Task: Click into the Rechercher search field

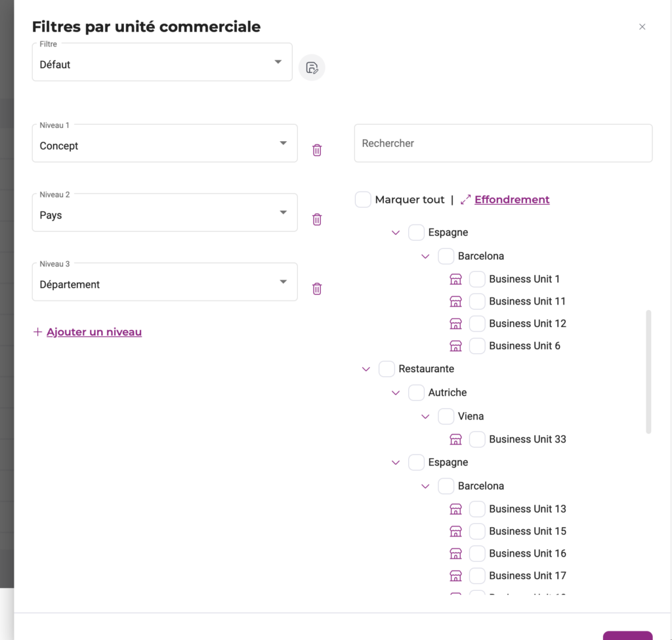Action: pyautogui.click(x=503, y=143)
